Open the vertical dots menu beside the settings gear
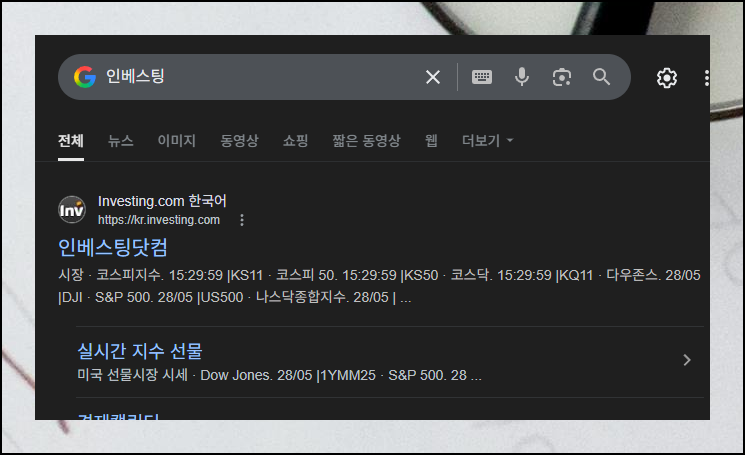The height and width of the screenshot is (455, 745). coord(707,78)
